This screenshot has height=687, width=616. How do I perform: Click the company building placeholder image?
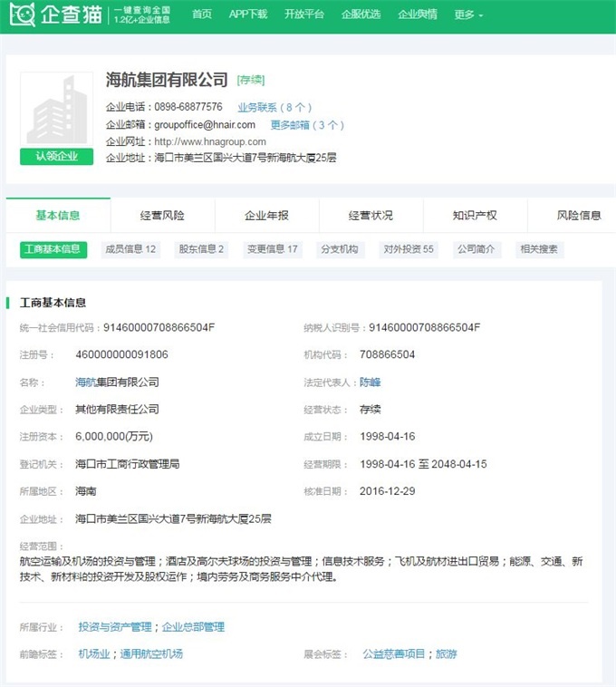click(x=56, y=111)
